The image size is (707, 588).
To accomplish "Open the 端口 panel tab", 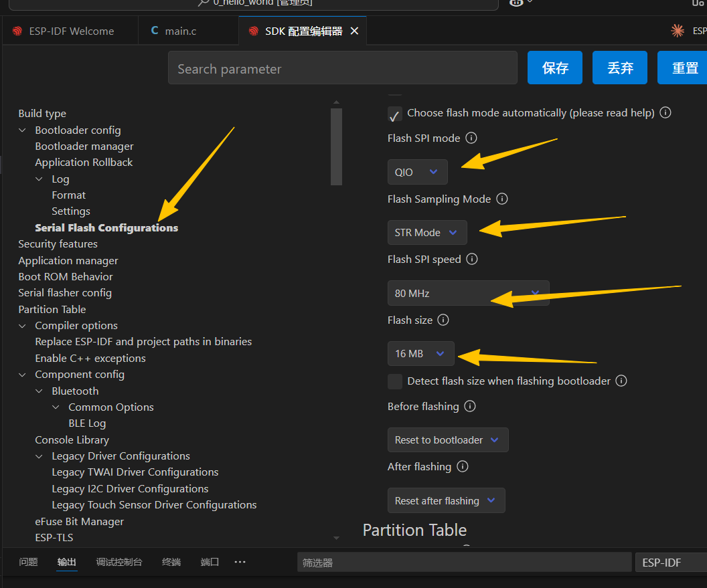I will point(210,562).
